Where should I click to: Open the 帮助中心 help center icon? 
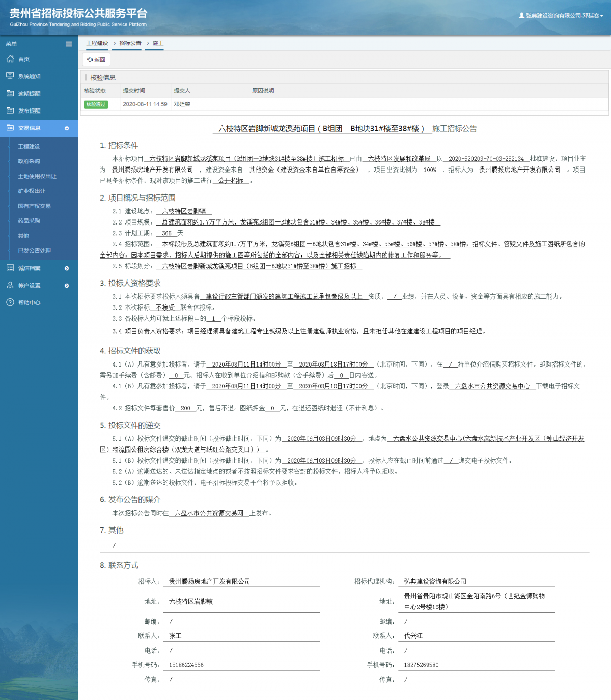pos(10,302)
